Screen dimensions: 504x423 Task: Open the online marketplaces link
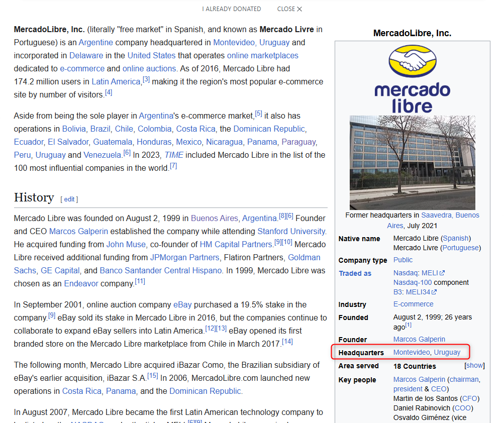(263, 56)
